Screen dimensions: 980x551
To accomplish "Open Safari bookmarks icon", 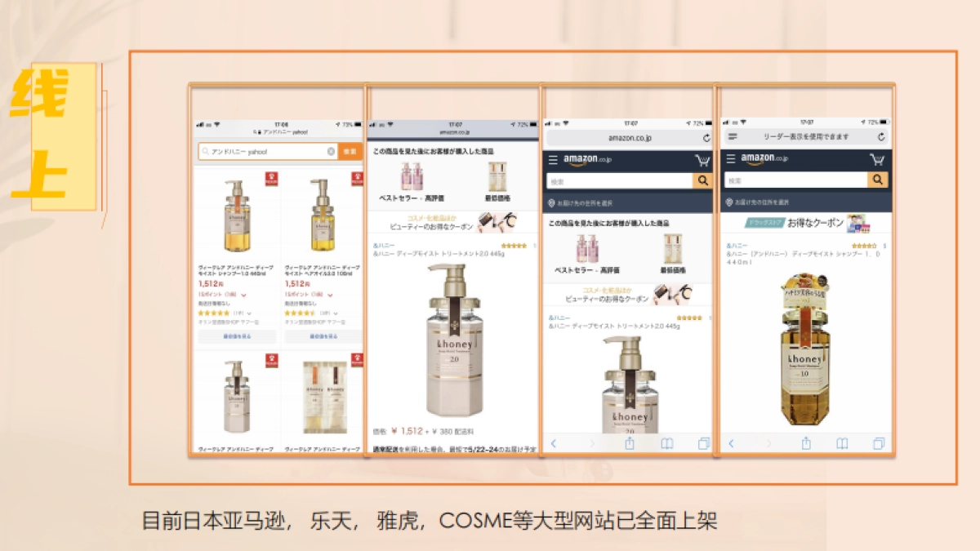I will (666, 442).
